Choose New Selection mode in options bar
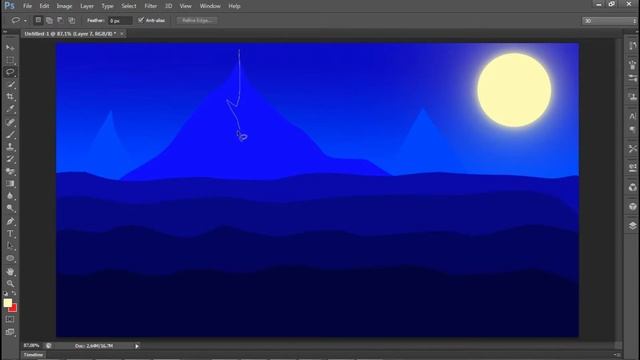 38,20
